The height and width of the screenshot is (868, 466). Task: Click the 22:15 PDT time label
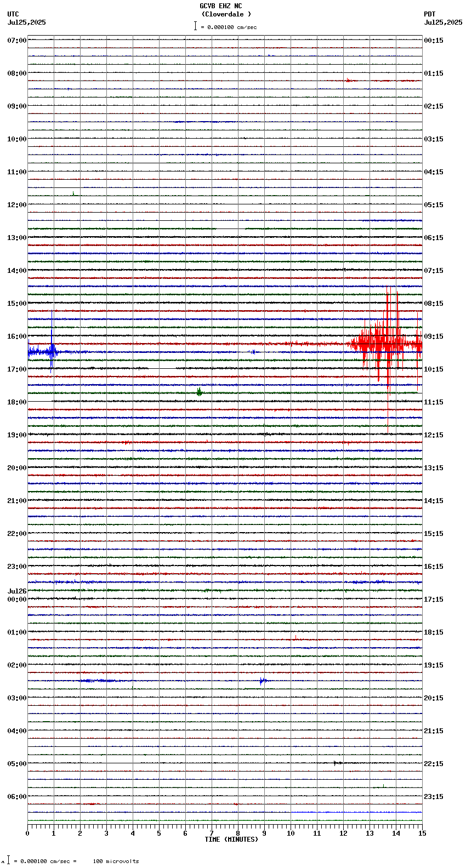tap(434, 764)
